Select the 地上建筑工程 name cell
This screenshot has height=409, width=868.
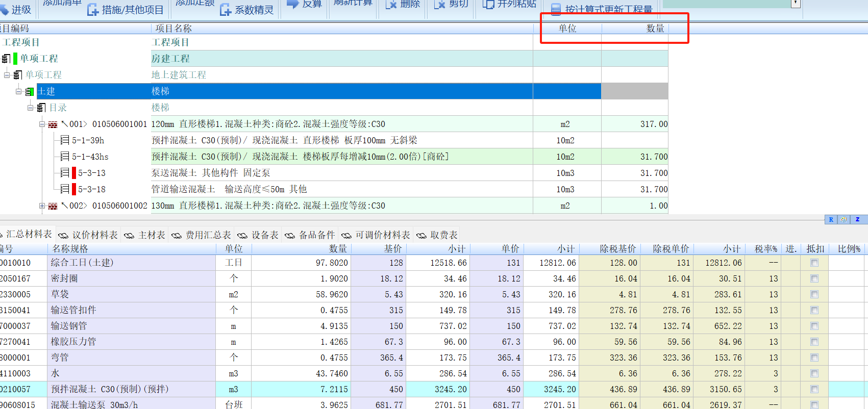pyautogui.click(x=342, y=75)
